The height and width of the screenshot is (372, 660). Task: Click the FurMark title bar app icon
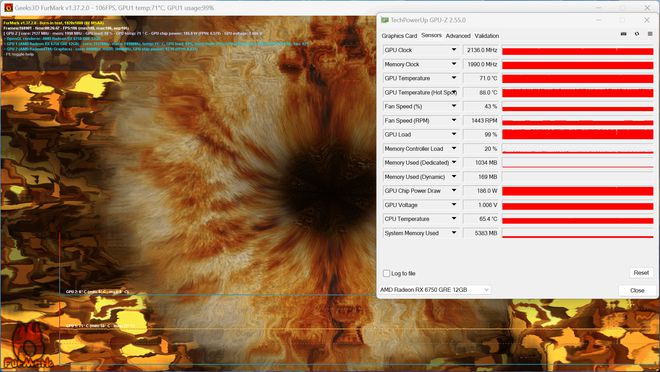8,8
